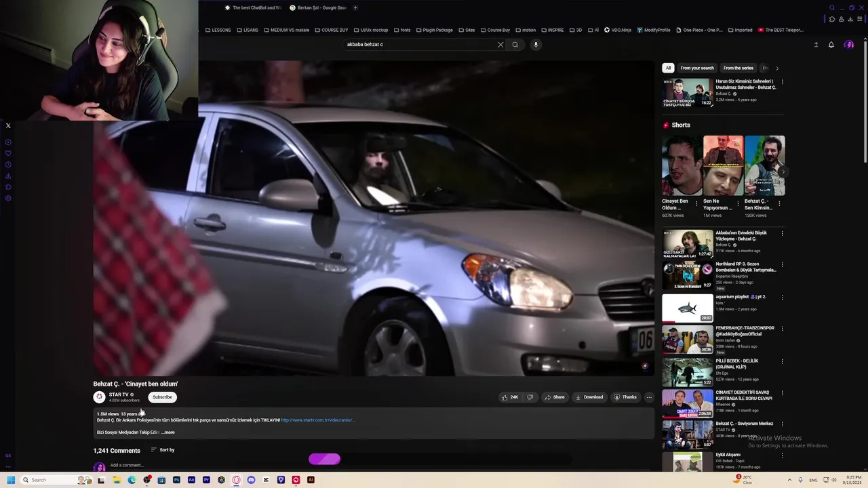This screenshot has width=868, height=488.
Task: Select the From your search chip
Action: (697, 68)
